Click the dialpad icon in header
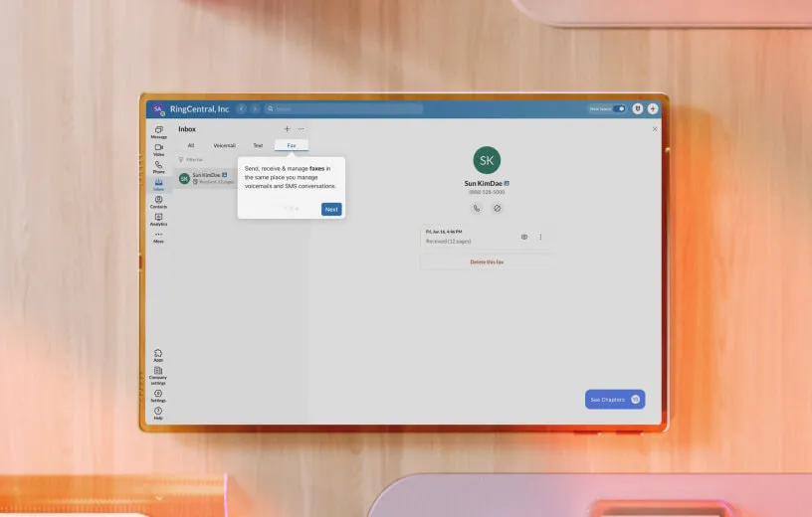Image resolution: width=812 pixels, height=517 pixels. 638,108
